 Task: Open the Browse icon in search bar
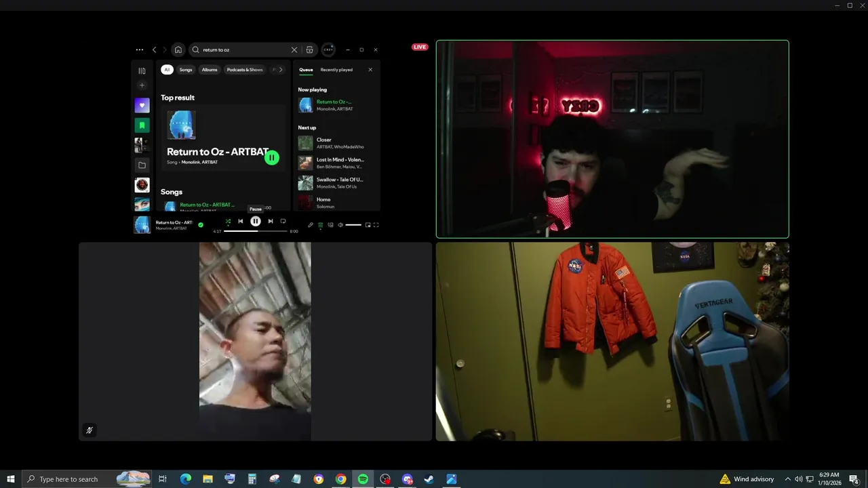(x=310, y=49)
